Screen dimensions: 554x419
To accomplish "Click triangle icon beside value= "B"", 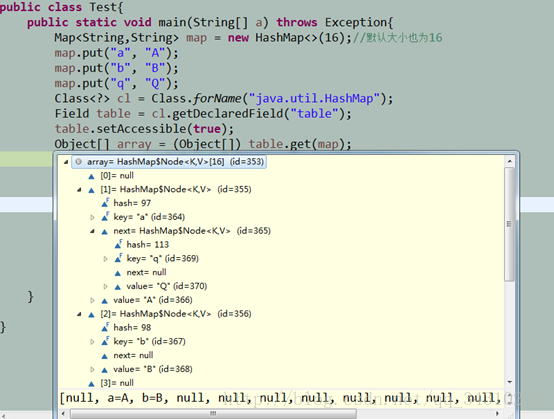I will 105,370.
